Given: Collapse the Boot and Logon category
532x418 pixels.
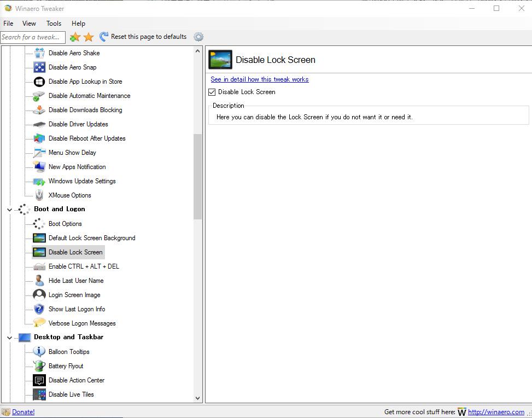Looking at the screenshot, I should point(9,210).
